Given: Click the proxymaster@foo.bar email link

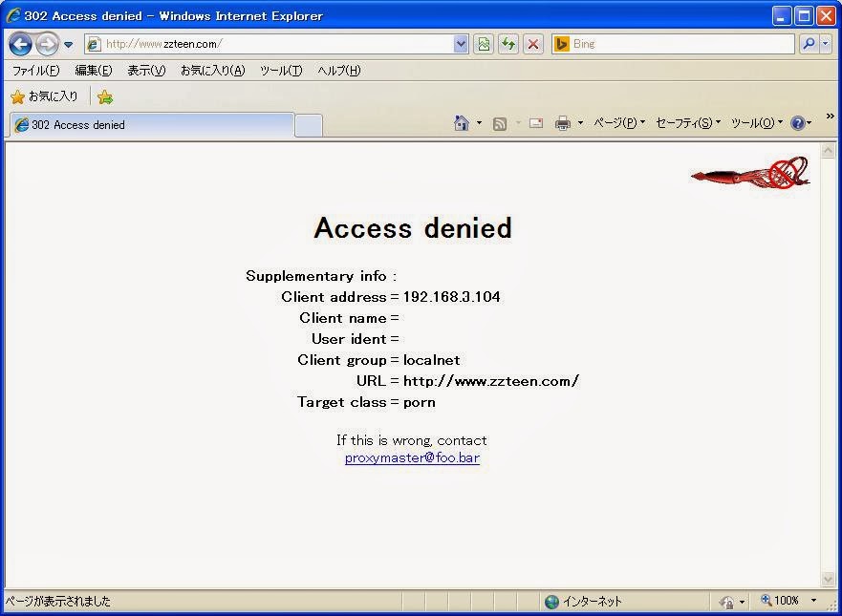Looking at the screenshot, I should [x=412, y=457].
